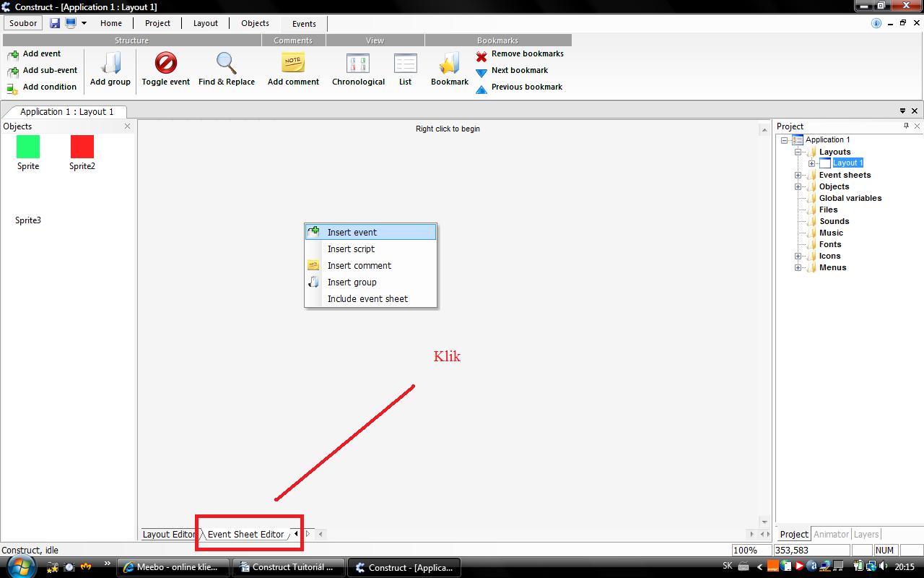Click the Add event icon
Screen dimensions: 924x578
tap(12, 54)
